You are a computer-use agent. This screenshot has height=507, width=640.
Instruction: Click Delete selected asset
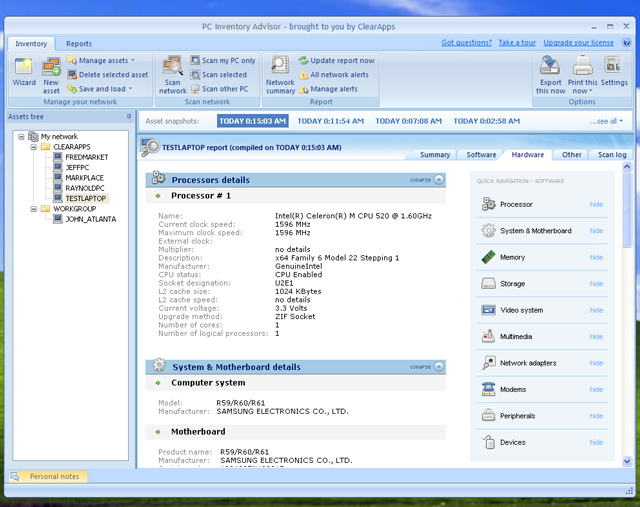pos(108,75)
